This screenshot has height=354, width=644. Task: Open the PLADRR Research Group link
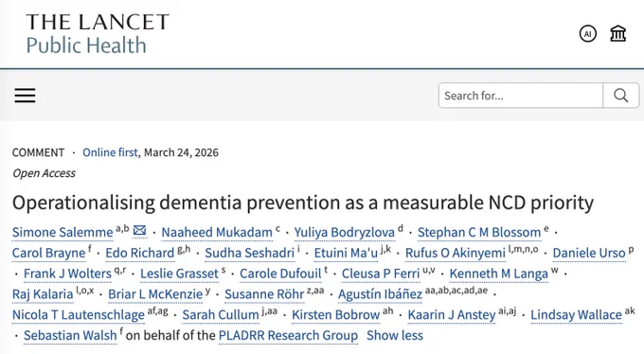(288, 335)
